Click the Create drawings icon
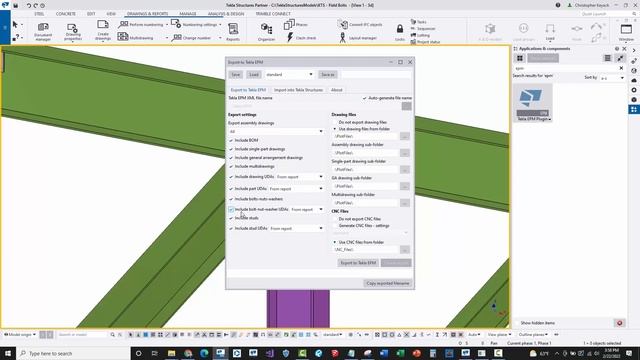 [x=103, y=25]
